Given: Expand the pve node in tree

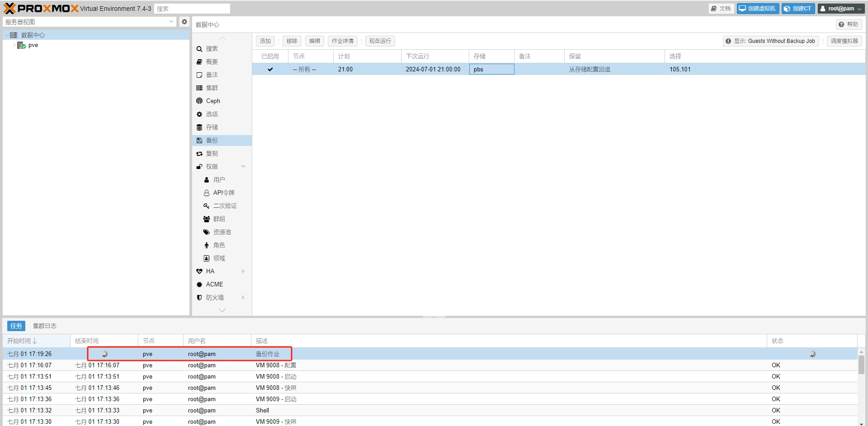Looking at the screenshot, I should 14,46.
